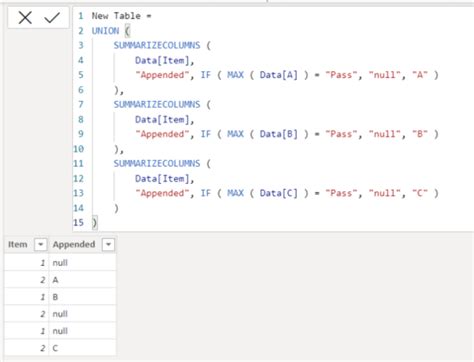The width and height of the screenshot is (474, 362).
Task: Click line number 10 in the editor
Action: coord(79,149)
